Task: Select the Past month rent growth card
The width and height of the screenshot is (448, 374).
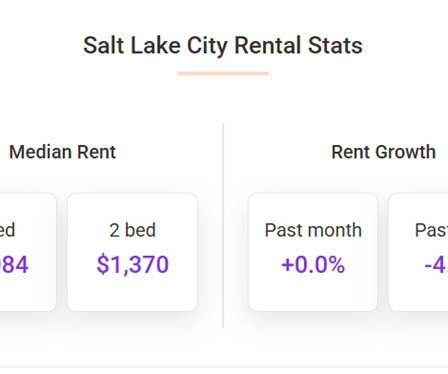Action: point(313,252)
